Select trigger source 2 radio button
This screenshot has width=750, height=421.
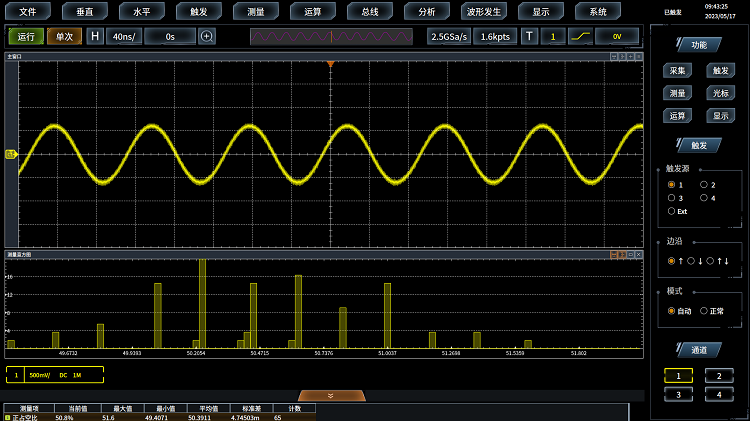coord(703,185)
